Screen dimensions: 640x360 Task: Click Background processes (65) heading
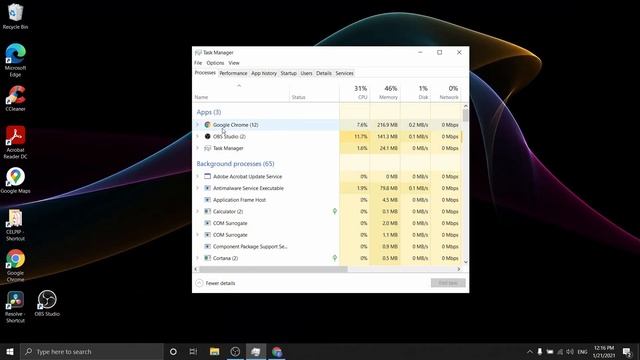[x=236, y=164]
